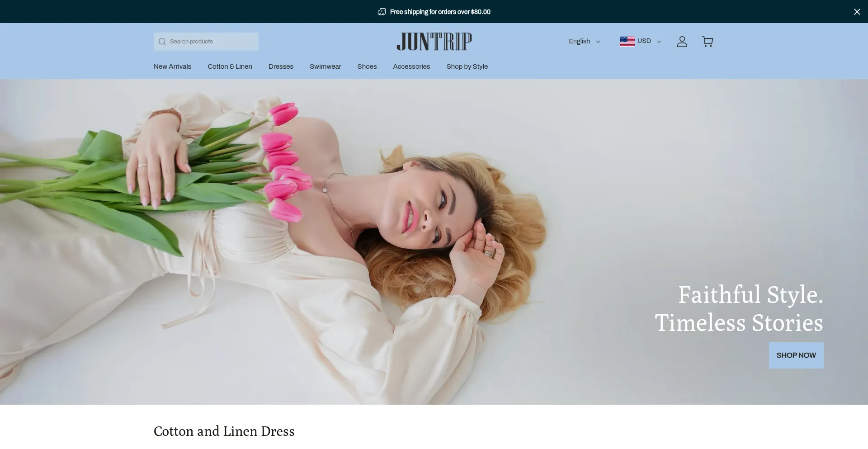Expand the English language dropdown
868x449 pixels.
[584, 41]
